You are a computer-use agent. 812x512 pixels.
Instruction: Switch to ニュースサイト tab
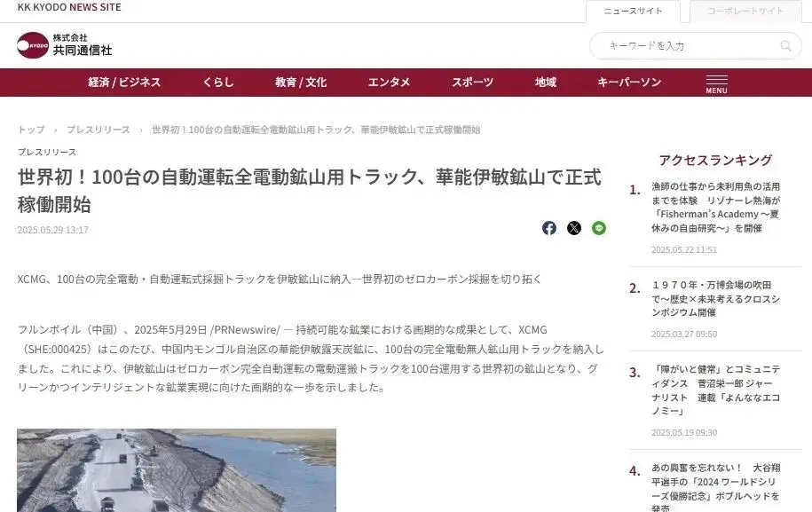(x=633, y=12)
